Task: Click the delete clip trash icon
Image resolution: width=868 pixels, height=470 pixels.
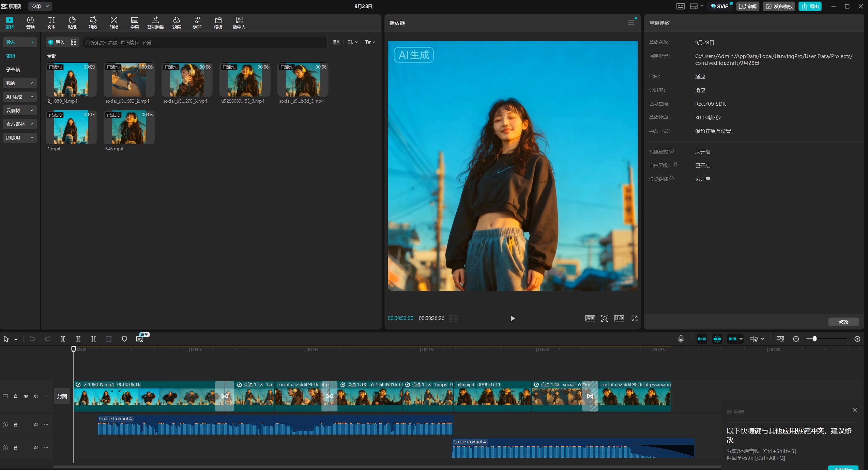Action: 109,339
